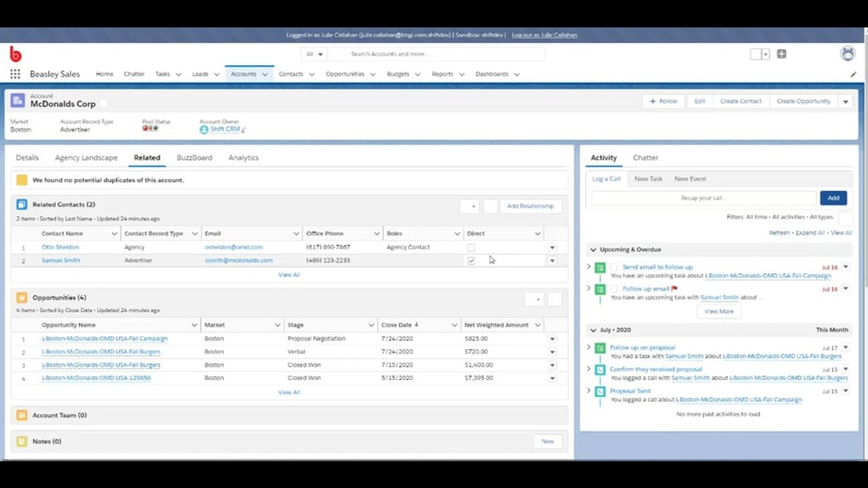Switch to the Chatter side tab

646,158
